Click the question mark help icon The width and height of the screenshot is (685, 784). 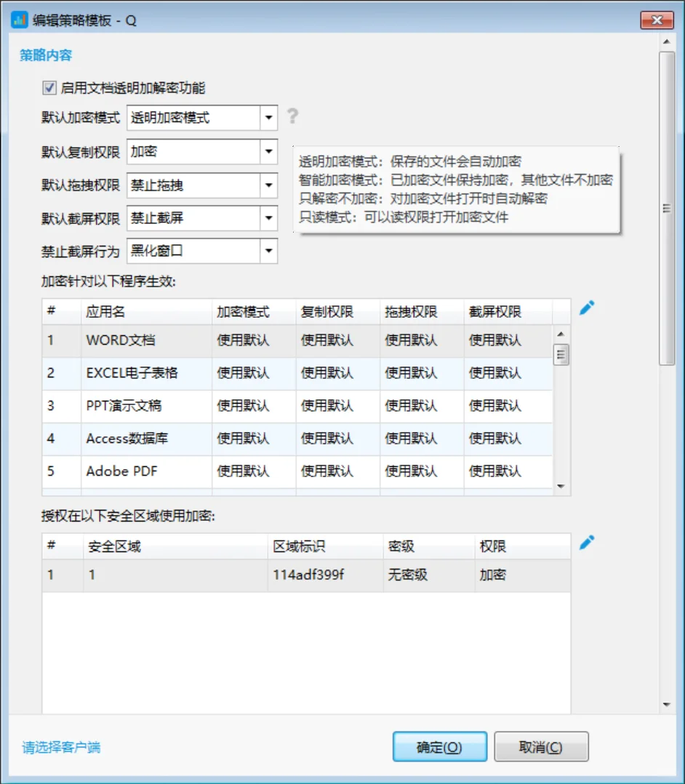point(292,117)
